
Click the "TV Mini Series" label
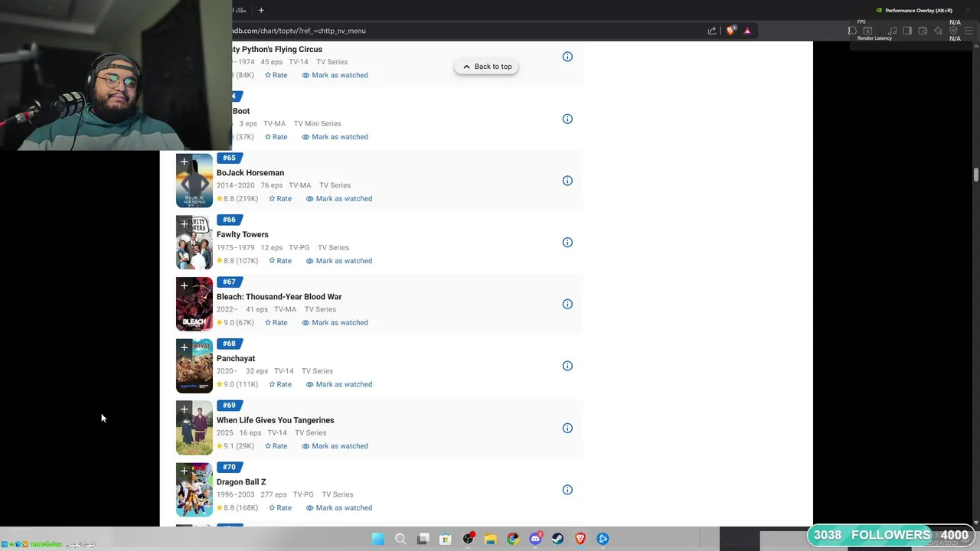tap(317, 124)
